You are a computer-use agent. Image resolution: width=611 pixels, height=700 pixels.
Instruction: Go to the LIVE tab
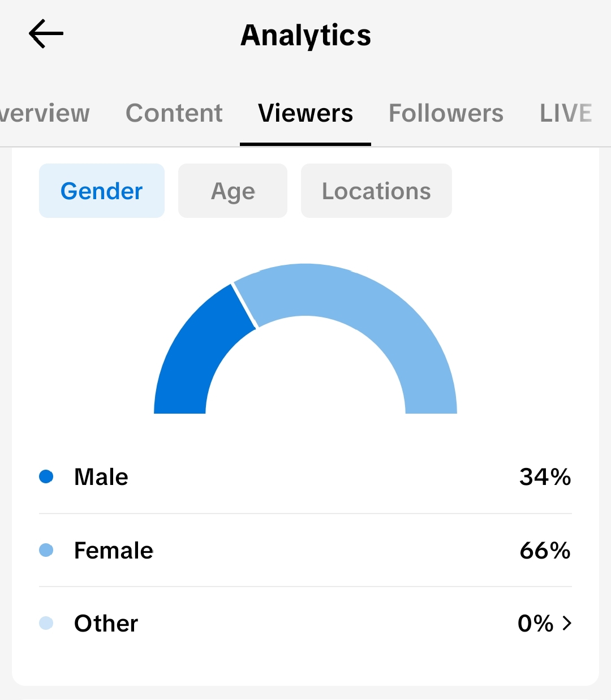[x=566, y=113]
